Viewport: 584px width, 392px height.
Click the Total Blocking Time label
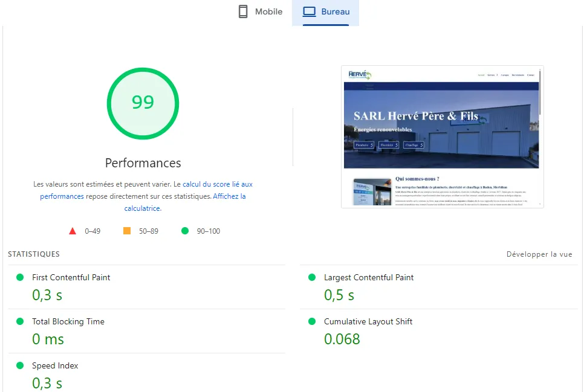[68, 321]
